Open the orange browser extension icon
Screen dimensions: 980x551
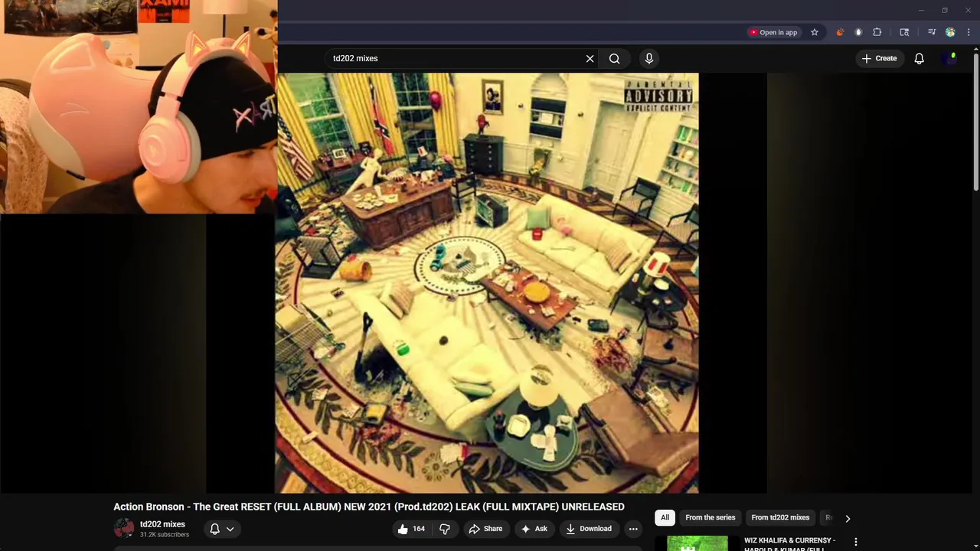point(840,32)
